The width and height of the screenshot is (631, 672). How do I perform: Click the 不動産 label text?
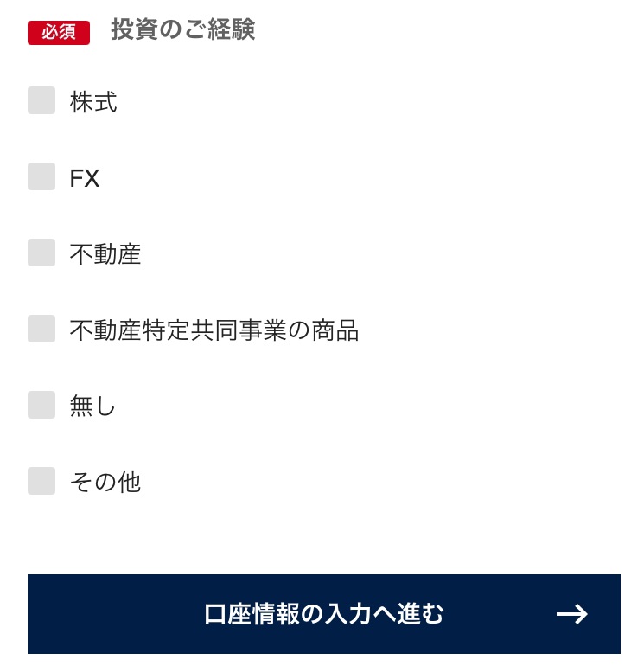click(x=105, y=254)
